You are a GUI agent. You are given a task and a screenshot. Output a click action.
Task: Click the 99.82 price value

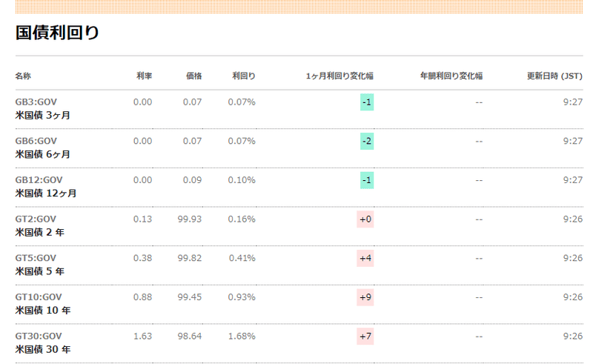point(190,258)
